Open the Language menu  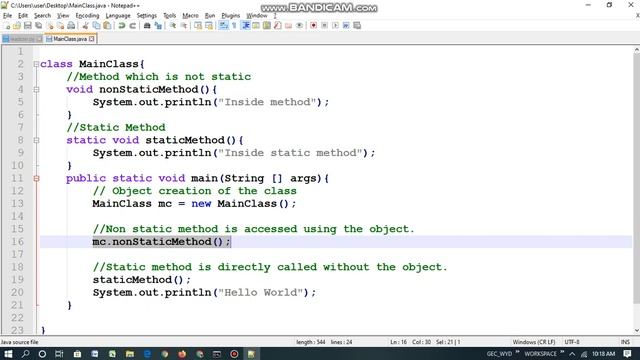click(x=118, y=16)
